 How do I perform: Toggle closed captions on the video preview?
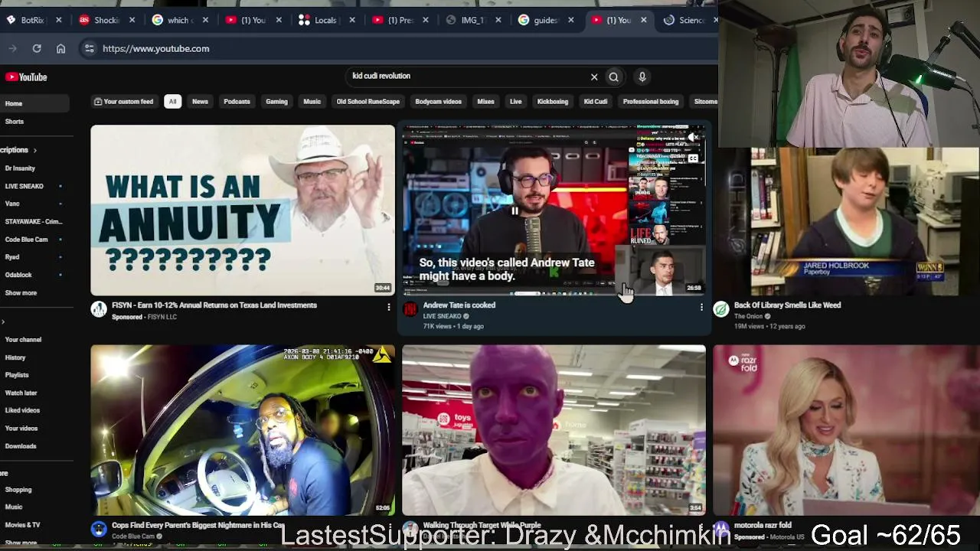(x=693, y=158)
